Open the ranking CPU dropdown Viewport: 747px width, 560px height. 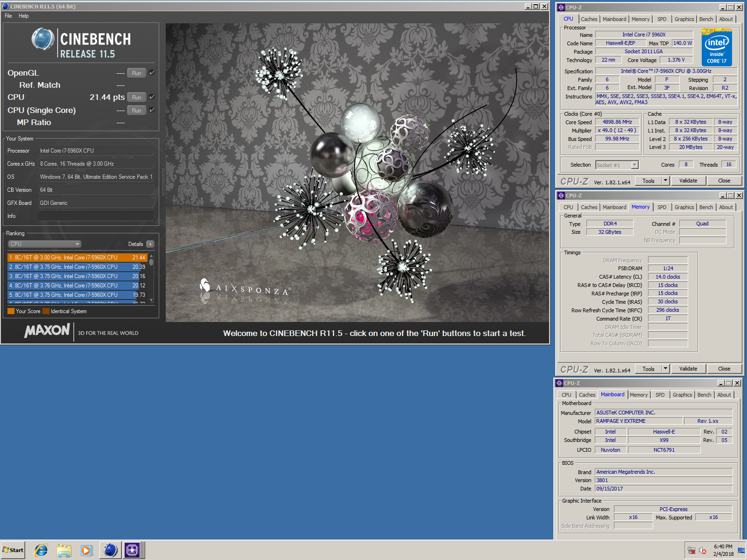coord(45,244)
